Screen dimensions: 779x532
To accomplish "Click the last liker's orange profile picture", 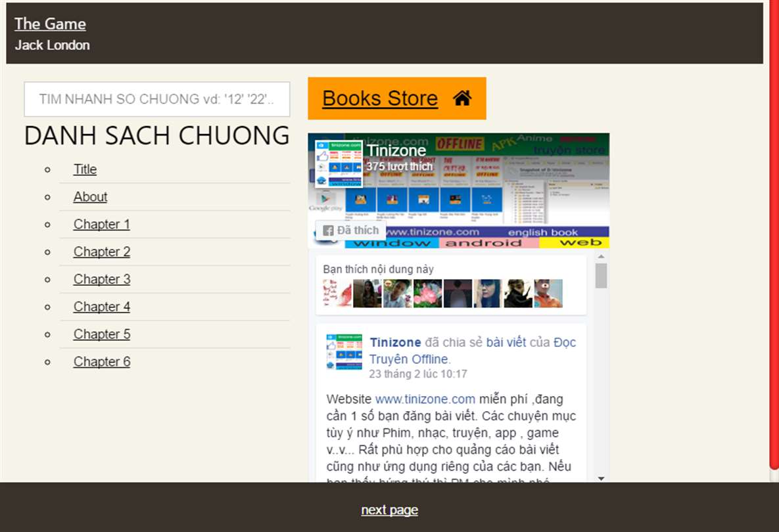I will [x=548, y=294].
